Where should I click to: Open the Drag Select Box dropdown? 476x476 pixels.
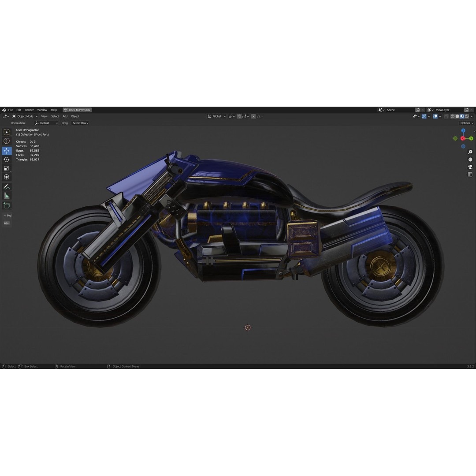80,123
